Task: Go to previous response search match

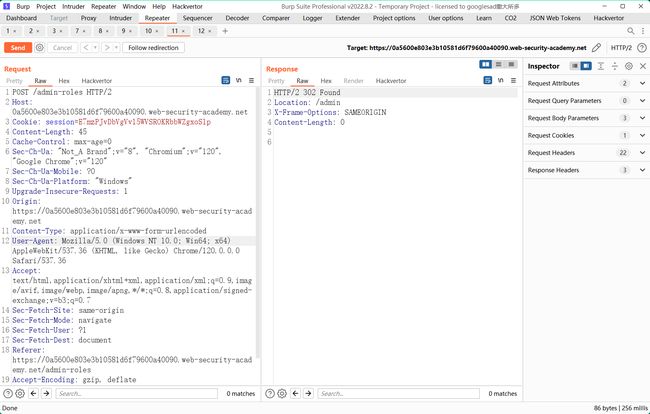Action: [296, 393]
